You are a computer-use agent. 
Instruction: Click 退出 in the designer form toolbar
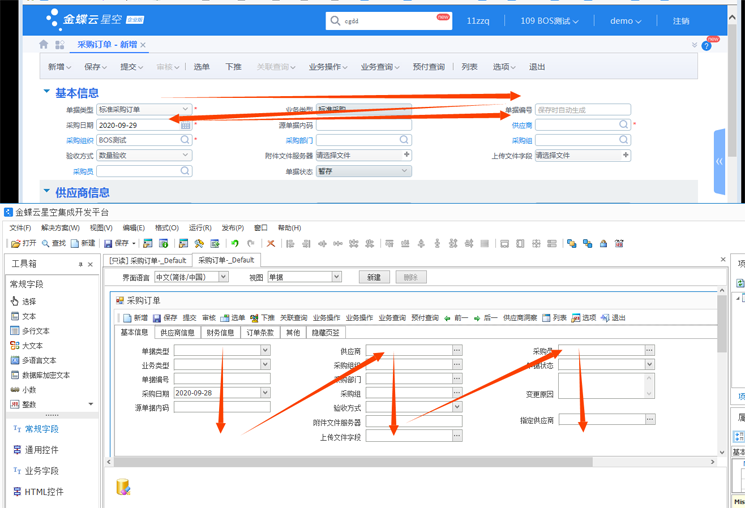(613, 317)
